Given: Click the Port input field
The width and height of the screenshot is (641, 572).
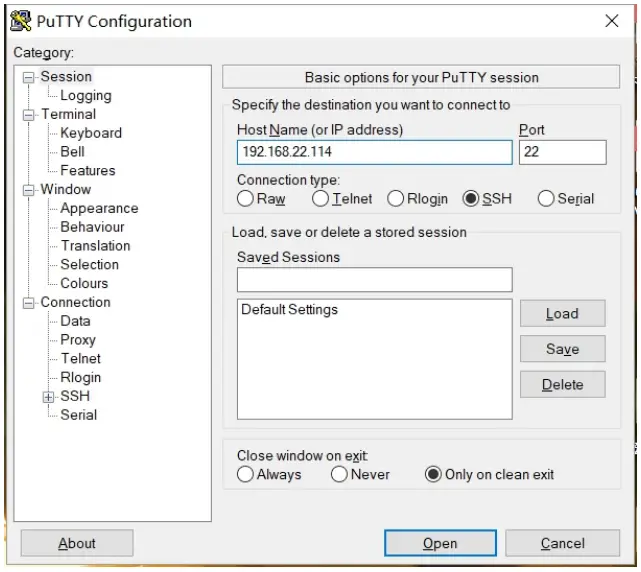Looking at the screenshot, I should [x=563, y=152].
